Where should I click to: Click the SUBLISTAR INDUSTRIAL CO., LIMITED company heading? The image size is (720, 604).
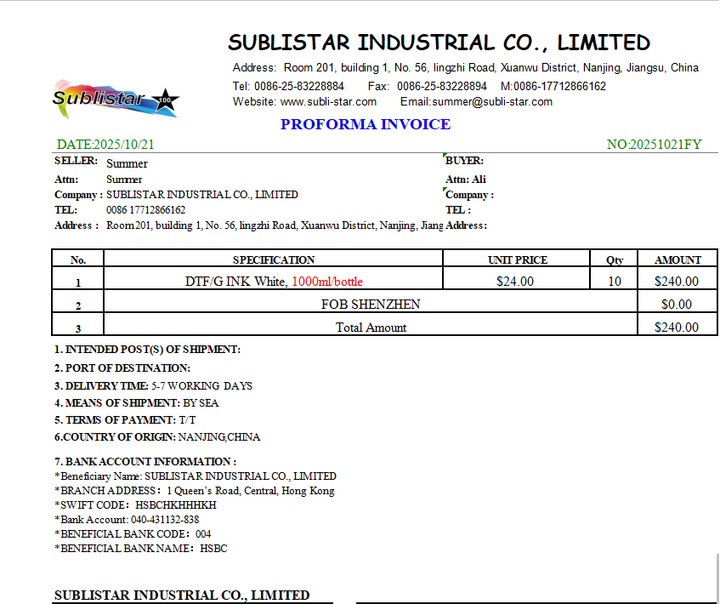(439, 43)
